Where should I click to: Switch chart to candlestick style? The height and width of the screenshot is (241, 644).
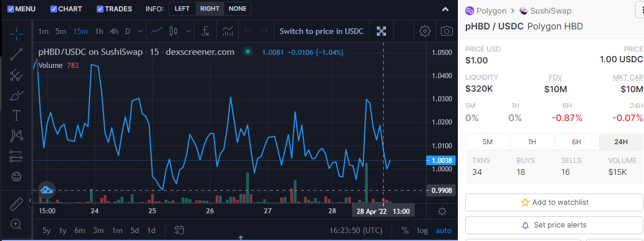coord(173,31)
